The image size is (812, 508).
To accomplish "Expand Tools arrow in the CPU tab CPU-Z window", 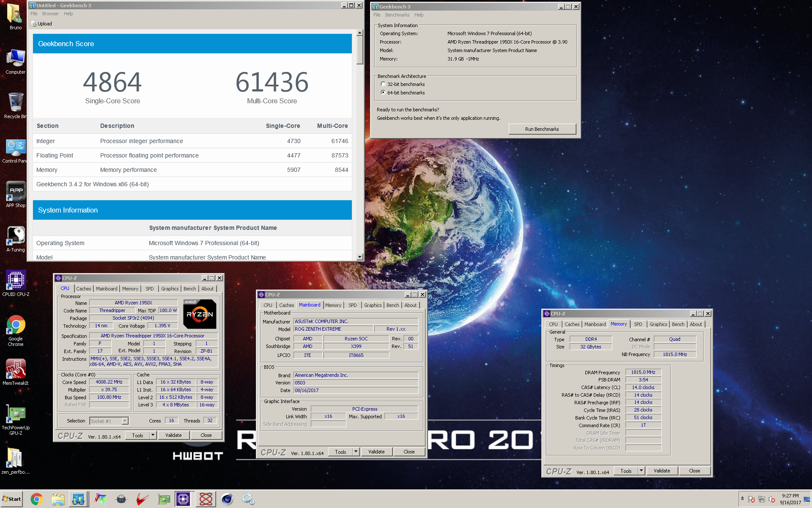I will (x=153, y=435).
